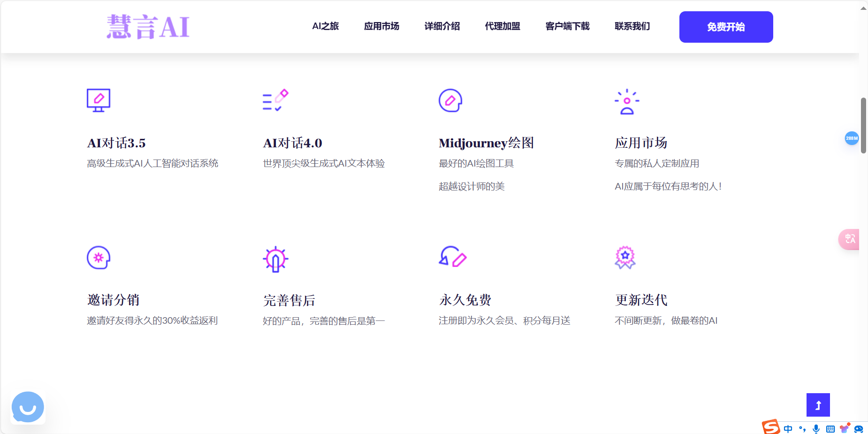868x434 pixels.
Task: Toggle Sogou punctuation style
Action: pyautogui.click(x=803, y=428)
